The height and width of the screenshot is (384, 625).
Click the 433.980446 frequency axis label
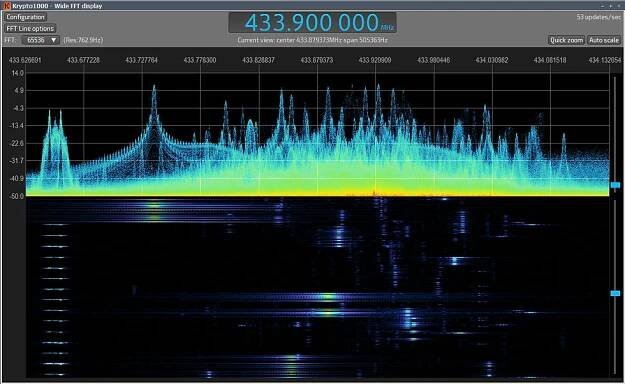pos(433,60)
